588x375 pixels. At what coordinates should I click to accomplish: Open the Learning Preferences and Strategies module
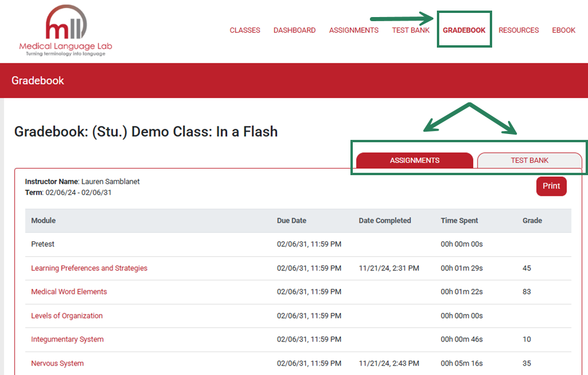[x=89, y=268]
